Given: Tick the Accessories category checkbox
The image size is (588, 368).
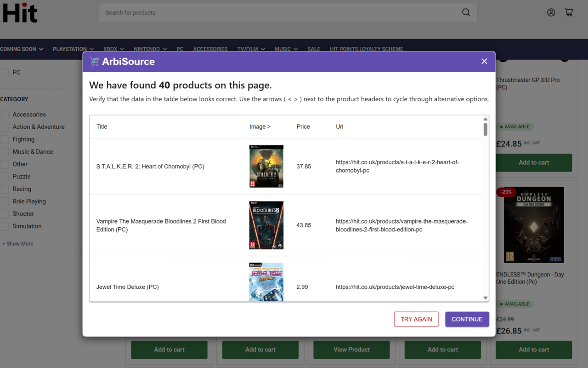Looking at the screenshot, I should (5, 115).
